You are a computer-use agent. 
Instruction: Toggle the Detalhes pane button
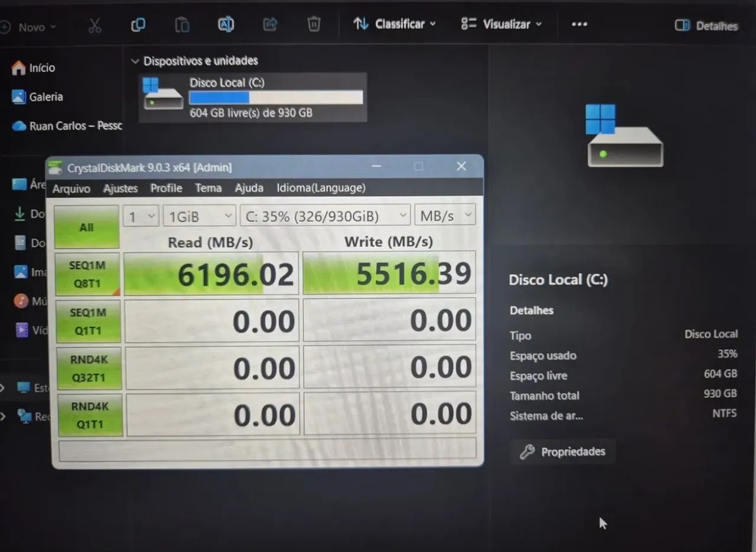point(706,25)
